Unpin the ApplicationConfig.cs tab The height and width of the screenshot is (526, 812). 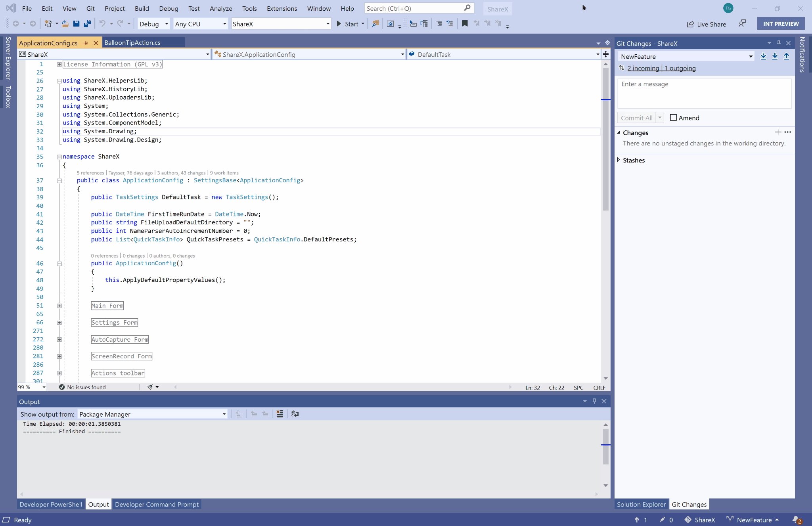point(86,43)
